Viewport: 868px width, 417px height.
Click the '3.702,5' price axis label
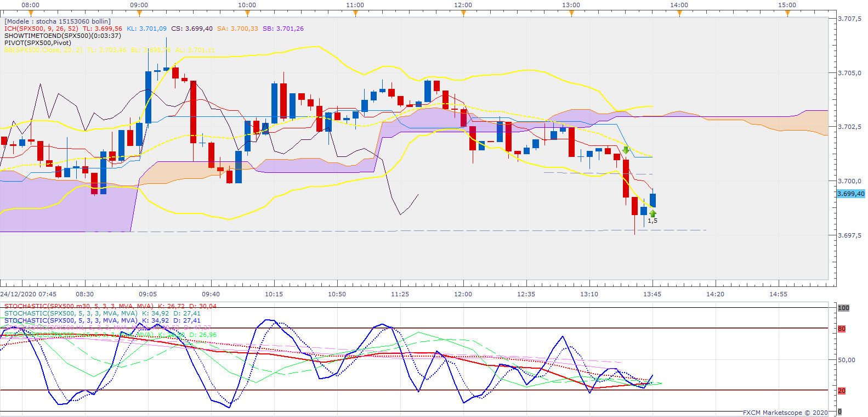pos(850,127)
